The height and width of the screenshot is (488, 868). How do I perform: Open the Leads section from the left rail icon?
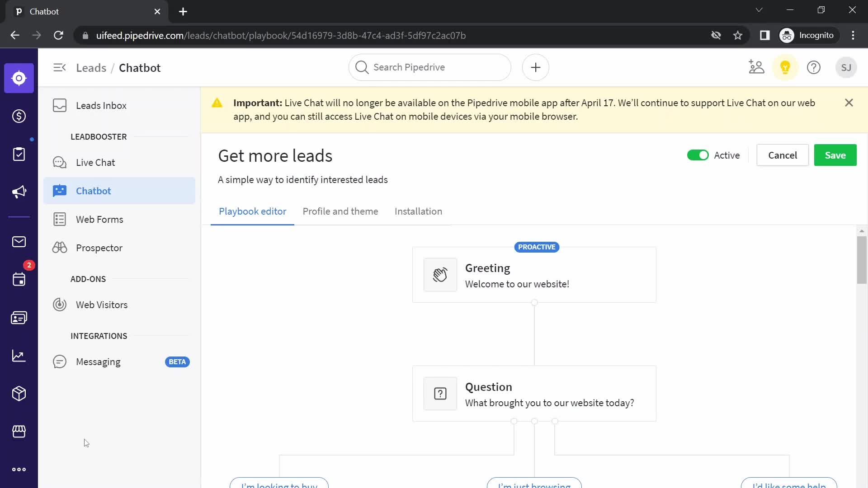tap(19, 78)
